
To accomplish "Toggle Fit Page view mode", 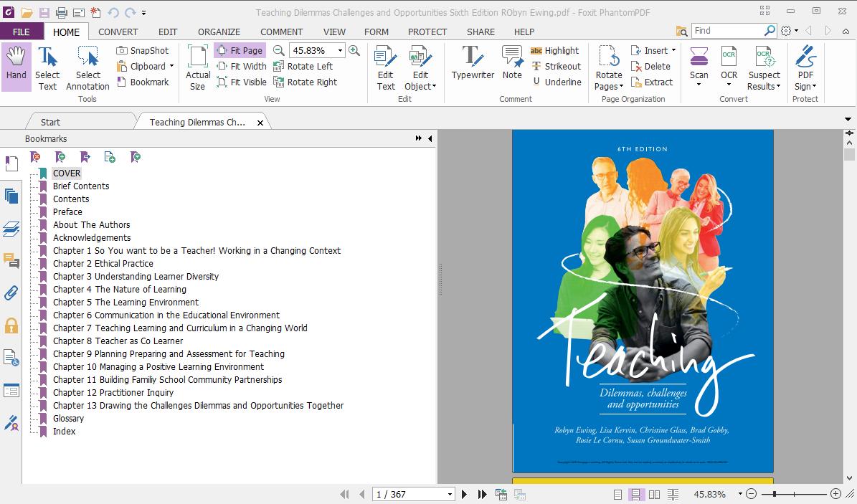I will (240, 50).
